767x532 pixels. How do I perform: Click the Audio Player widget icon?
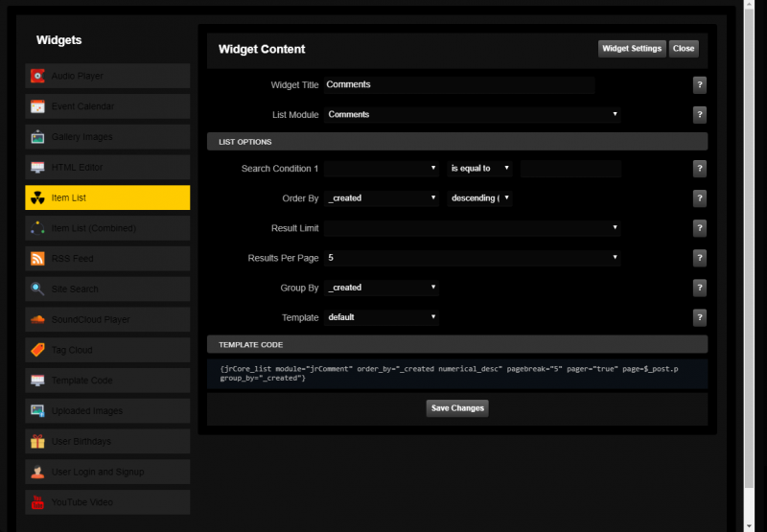point(37,76)
